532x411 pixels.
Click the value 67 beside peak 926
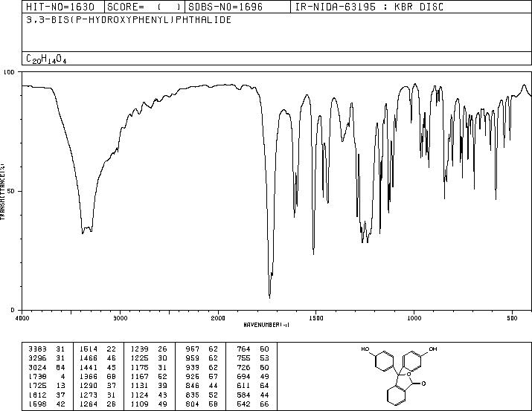[x=214, y=376]
